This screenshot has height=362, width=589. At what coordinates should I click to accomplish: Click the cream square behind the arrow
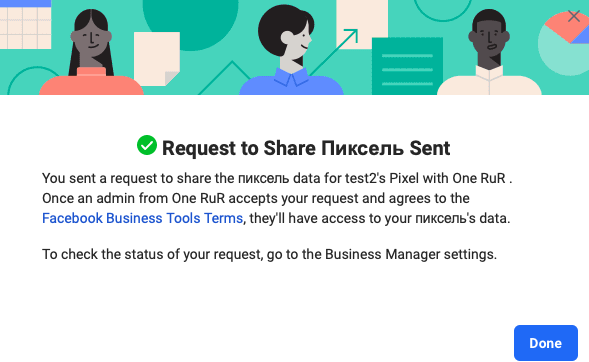pos(362,23)
